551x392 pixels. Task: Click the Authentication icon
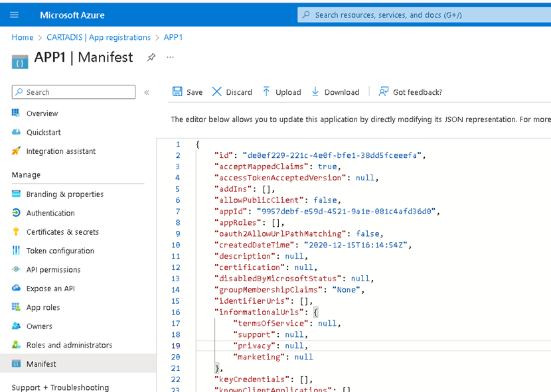tap(16, 212)
